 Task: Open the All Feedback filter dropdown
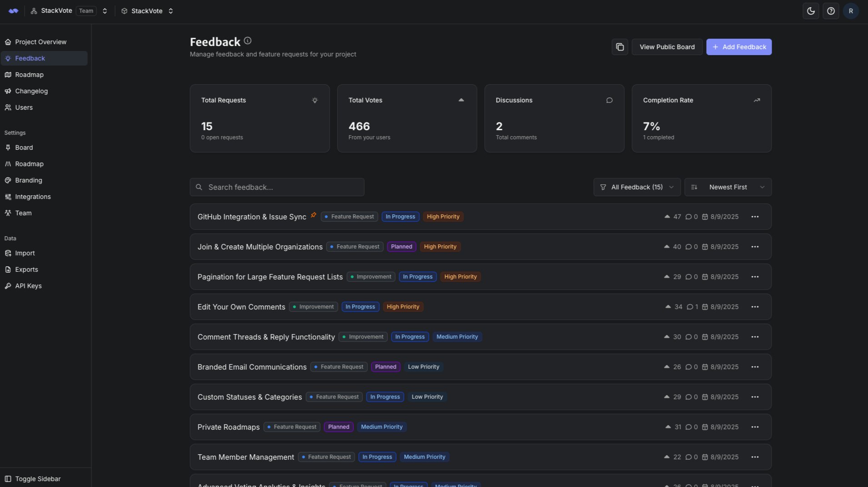(x=637, y=187)
